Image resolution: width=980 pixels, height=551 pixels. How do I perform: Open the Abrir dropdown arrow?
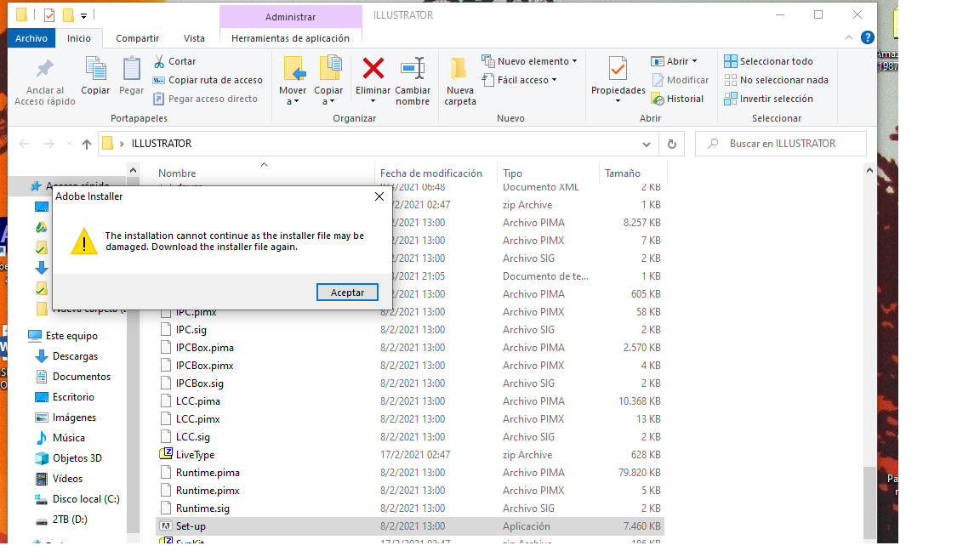click(x=694, y=61)
